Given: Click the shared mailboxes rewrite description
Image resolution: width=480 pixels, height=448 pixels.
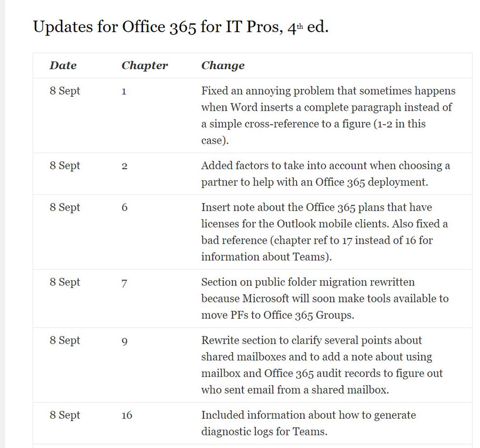Looking at the screenshot, I should coord(322,365).
